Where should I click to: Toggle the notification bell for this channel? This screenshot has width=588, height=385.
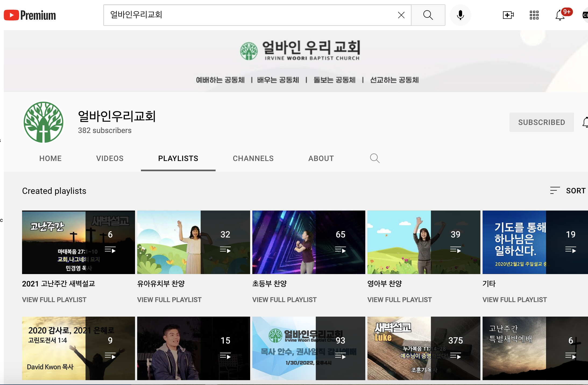pos(585,122)
